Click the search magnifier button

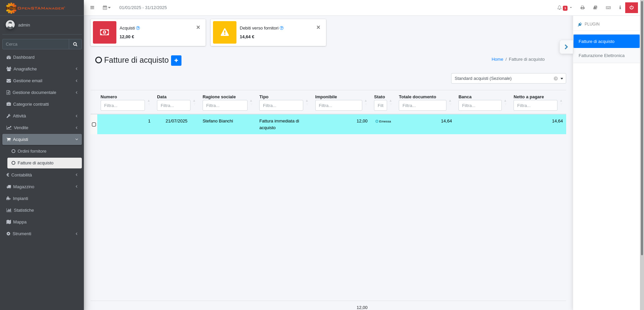75,44
